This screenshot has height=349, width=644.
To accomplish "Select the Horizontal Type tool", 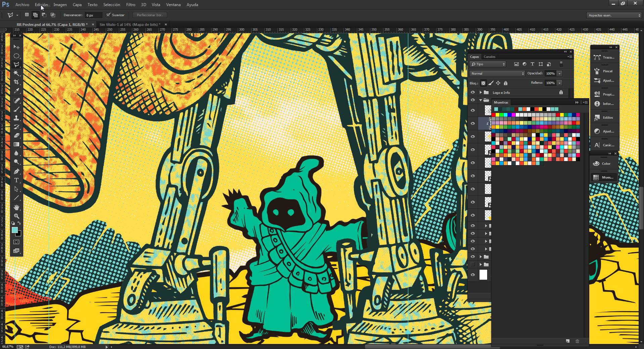I will (16, 180).
